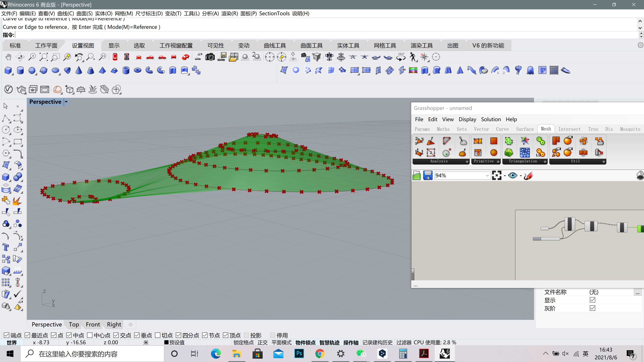Open Photoshop from the Windows taskbar
The width and height of the screenshot is (644, 362).
299,354
